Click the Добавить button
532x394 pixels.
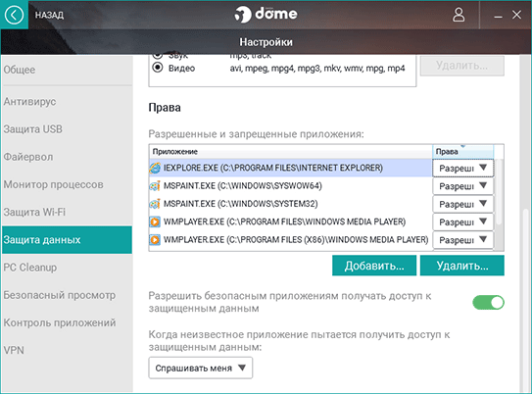[374, 266]
